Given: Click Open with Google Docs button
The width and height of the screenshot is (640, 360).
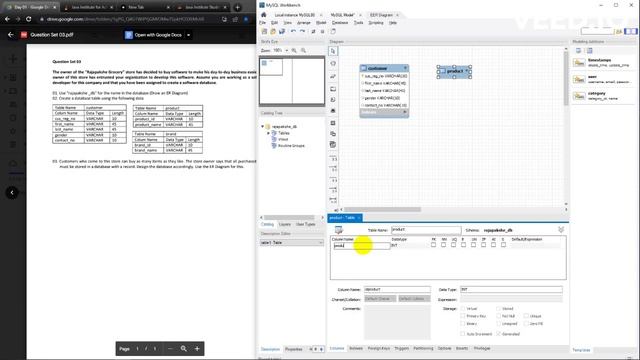Looking at the screenshot, I should point(153,35).
